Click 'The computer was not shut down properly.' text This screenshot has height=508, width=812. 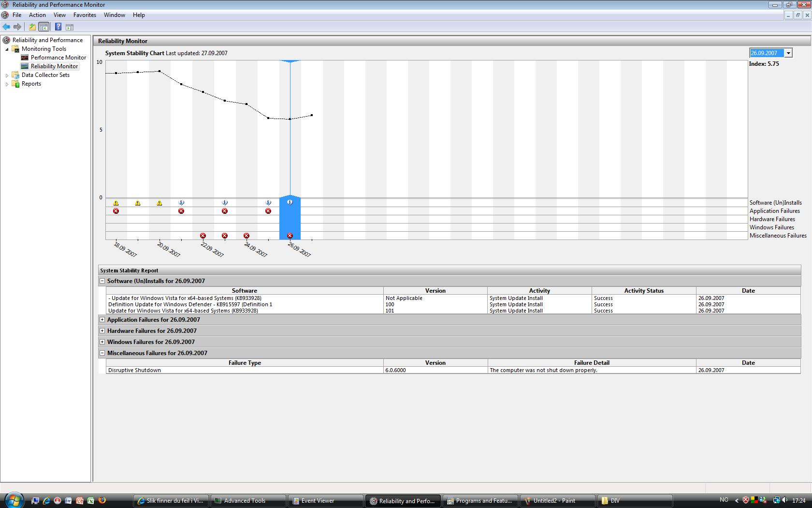tap(543, 370)
